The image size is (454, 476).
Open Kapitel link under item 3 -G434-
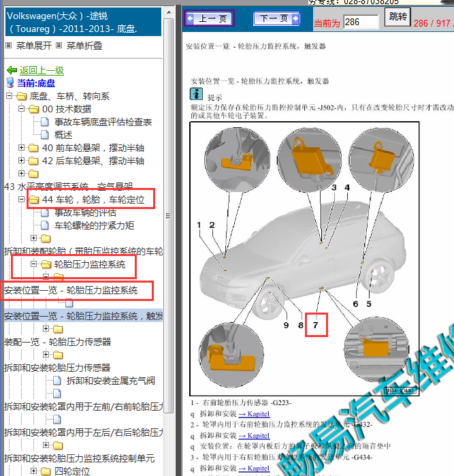tap(254, 469)
